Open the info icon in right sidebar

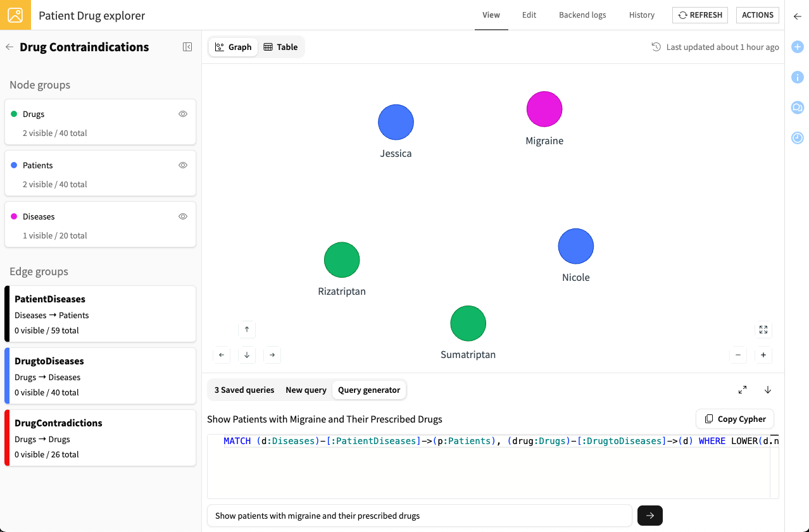click(798, 77)
